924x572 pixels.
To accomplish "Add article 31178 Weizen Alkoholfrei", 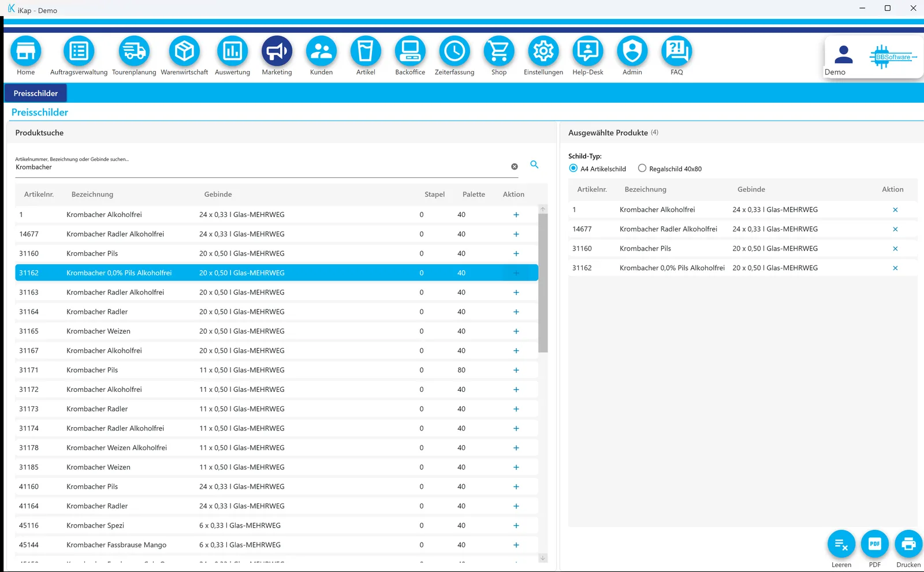I will click(x=516, y=448).
